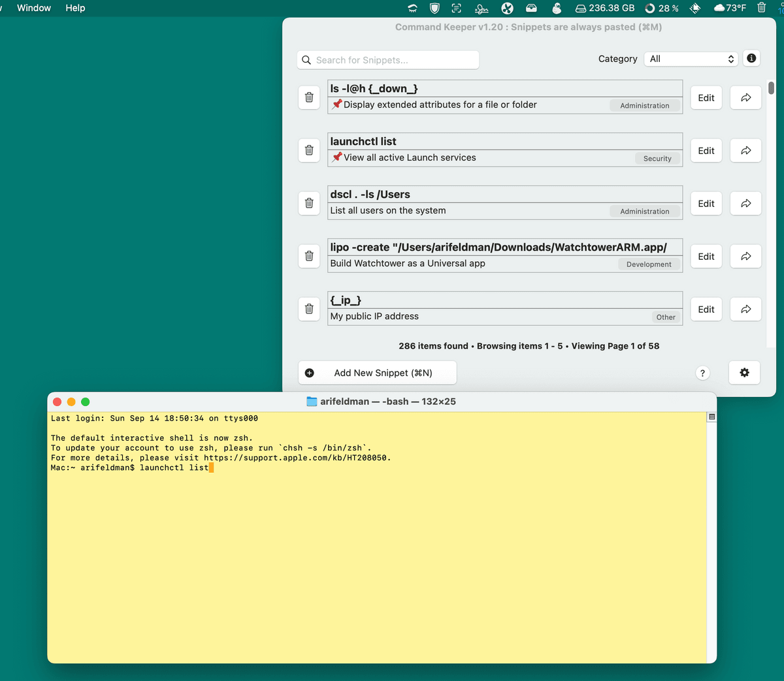The image size is (784, 681).
Task: Open the Window menu
Action: coord(34,8)
